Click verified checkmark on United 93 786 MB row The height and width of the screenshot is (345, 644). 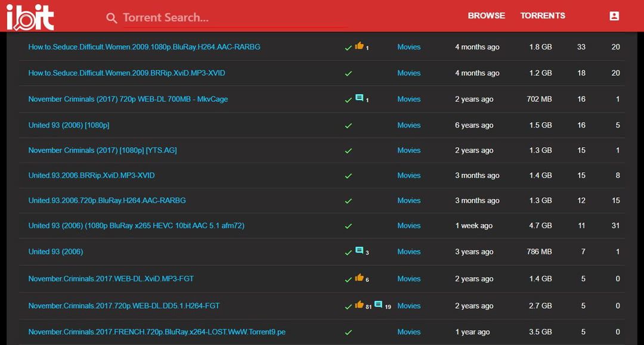(348, 252)
